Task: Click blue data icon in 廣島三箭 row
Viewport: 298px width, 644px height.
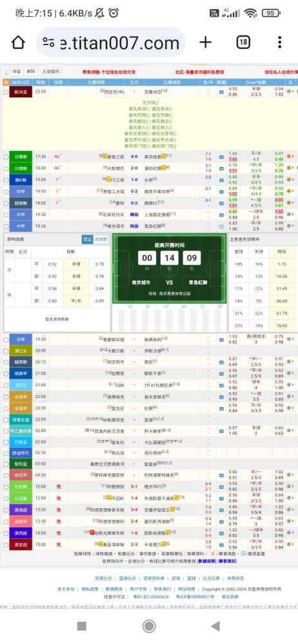Action: (x=221, y=156)
